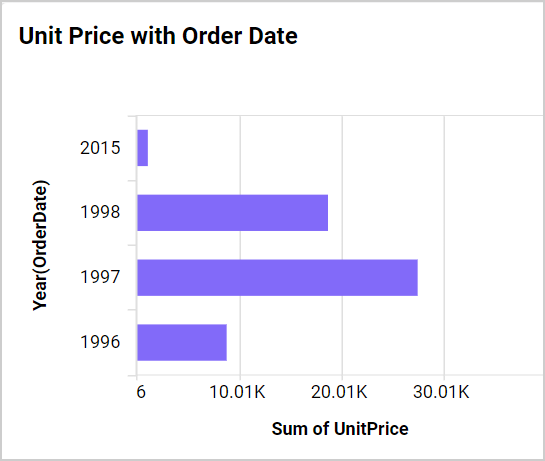The width and height of the screenshot is (545, 461).
Task: Click the chart title Unit Price with Order Date
Action: tap(158, 36)
